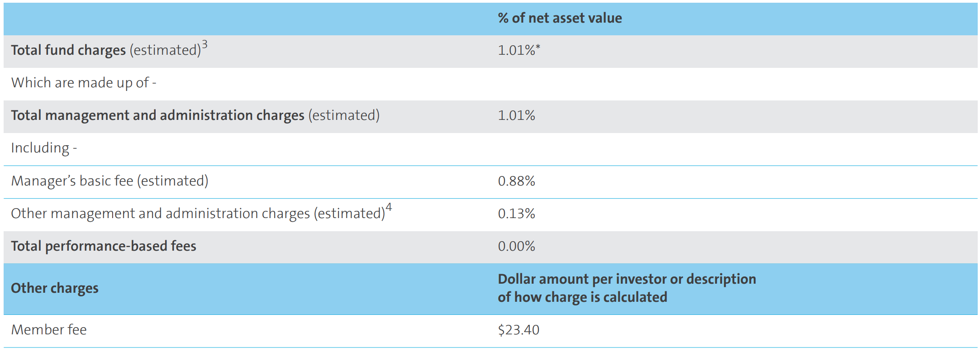
Task: Click the "Dollar amount per investor or description" header
Action: point(627,279)
